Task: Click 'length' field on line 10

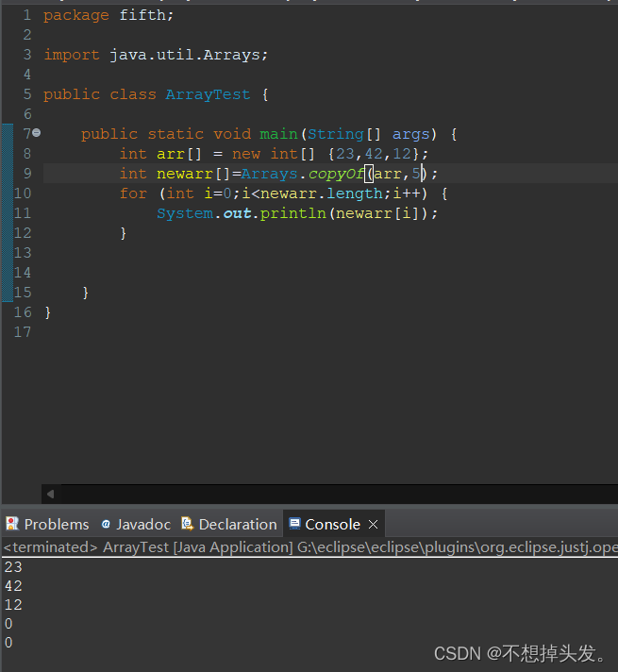Action: click(x=355, y=193)
